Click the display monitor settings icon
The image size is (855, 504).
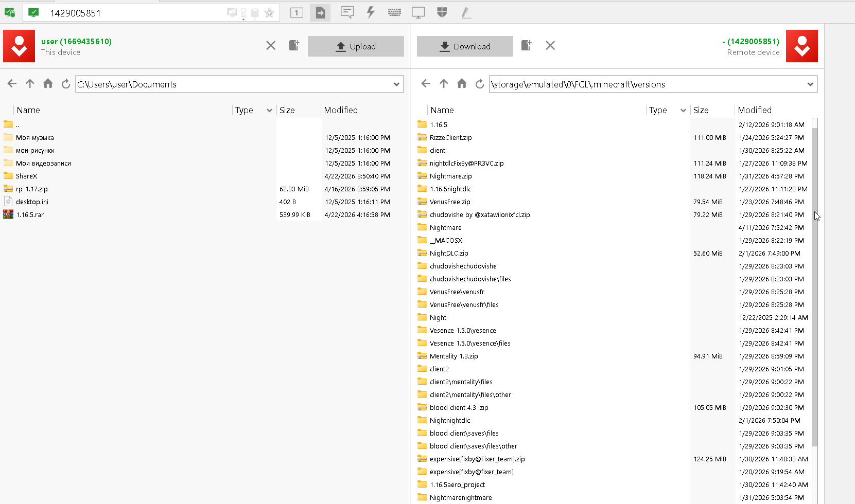click(418, 12)
